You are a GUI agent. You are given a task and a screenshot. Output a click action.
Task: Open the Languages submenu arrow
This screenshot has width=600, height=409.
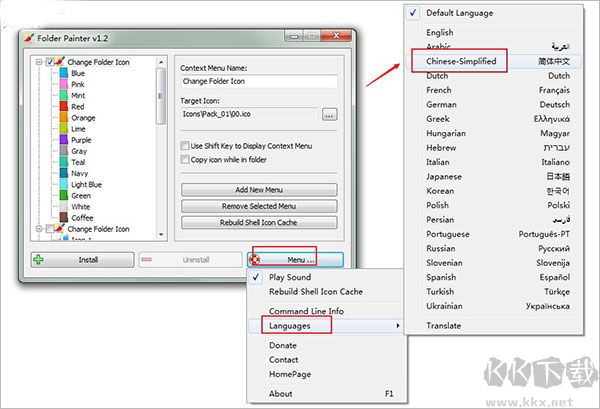pyautogui.click(x=398, y=326)
